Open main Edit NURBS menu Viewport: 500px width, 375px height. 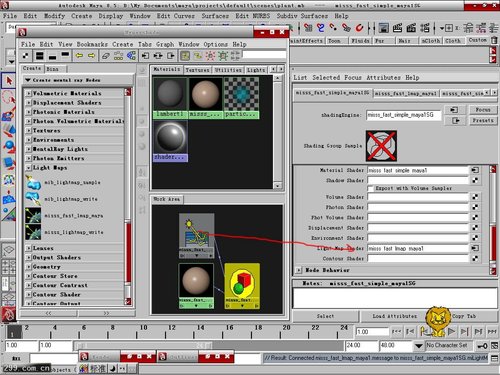[252, 16]
